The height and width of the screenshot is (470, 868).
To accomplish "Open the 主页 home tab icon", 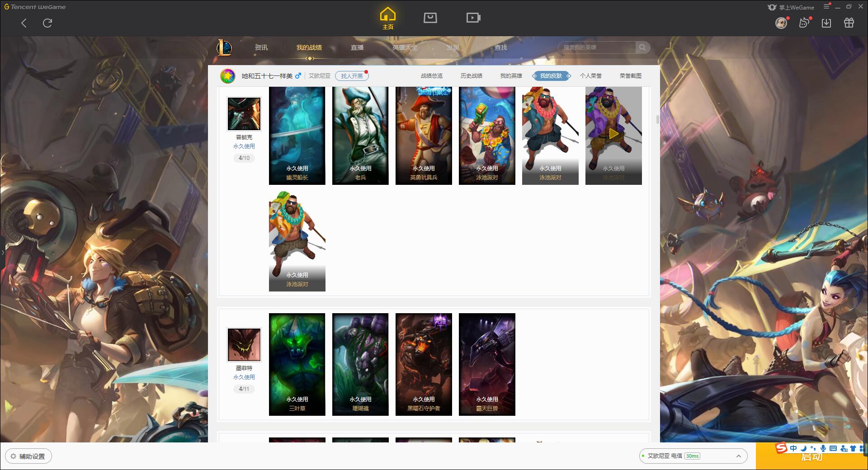I will coord(387,18).
